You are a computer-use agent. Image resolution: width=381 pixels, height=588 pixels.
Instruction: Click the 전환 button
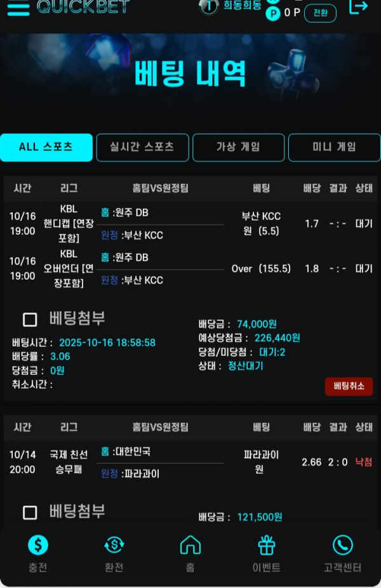[x=320, y=13]
